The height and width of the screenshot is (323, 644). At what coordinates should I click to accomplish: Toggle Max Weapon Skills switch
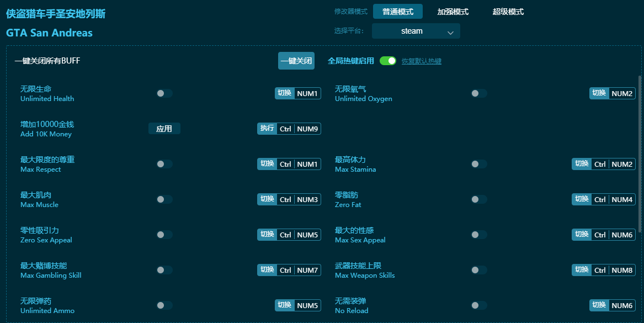478,270
